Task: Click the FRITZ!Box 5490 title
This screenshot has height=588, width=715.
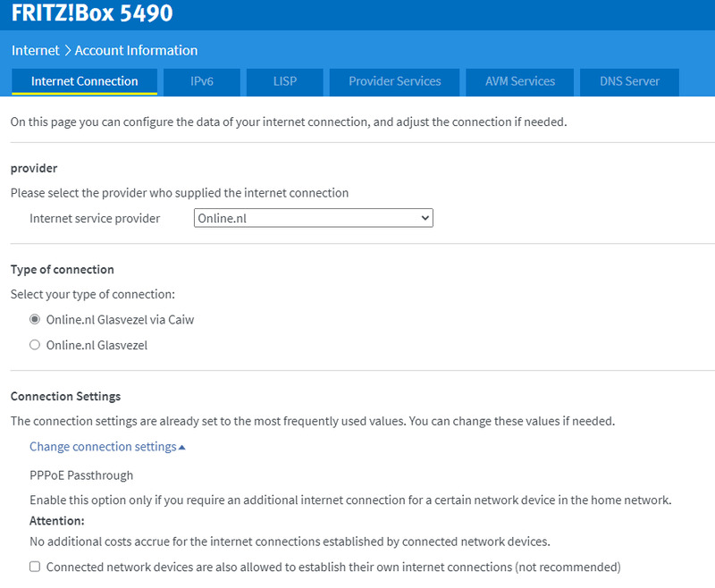Action: [x=92, y=13]
